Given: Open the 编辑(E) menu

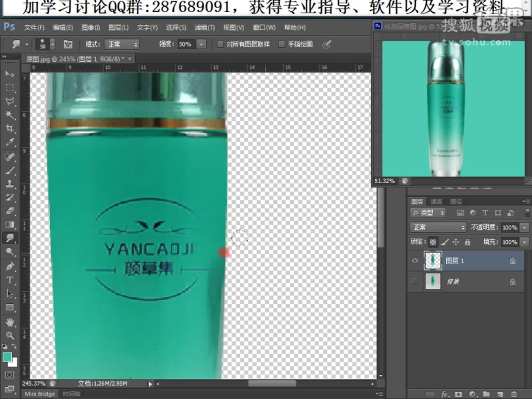Looking at the screenshot, I should pyautogui.click(x=62, y=28).
